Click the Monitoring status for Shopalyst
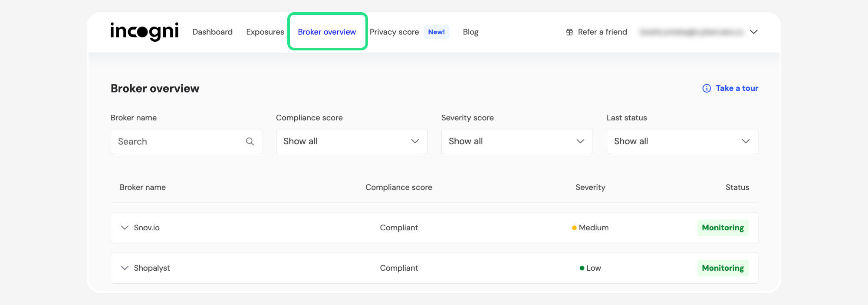The height and width of the screenshot is (305, 868). coord(723,268)
